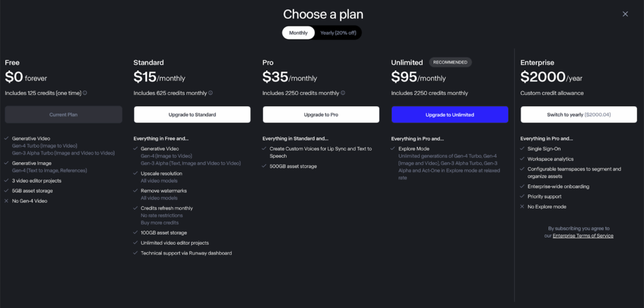
Task: Click Upgrade to Pro button
Action: click(321, 114)
